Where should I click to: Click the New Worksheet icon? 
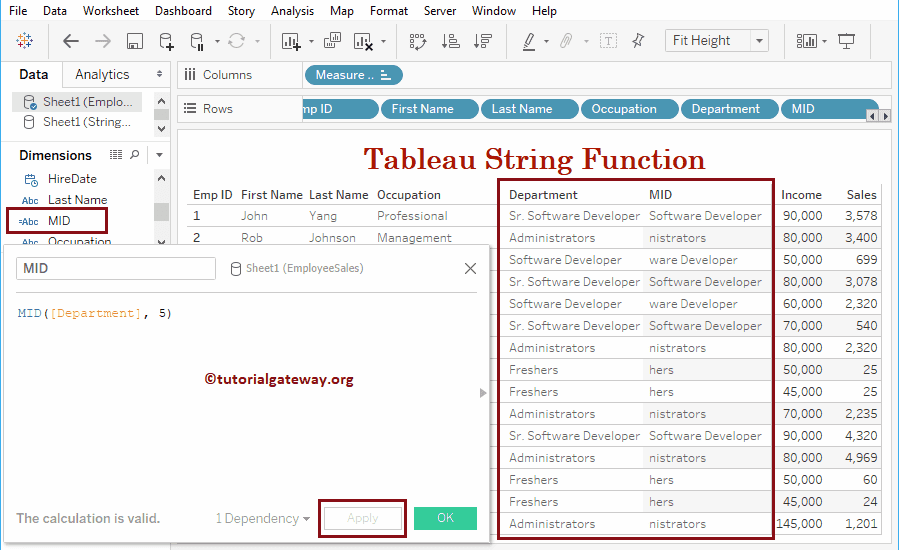coord(291,41)
